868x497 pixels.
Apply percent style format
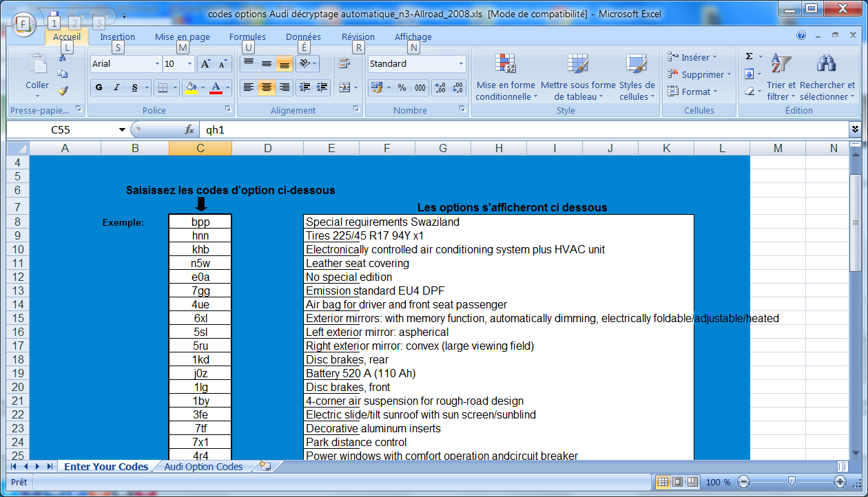(402, 87)
